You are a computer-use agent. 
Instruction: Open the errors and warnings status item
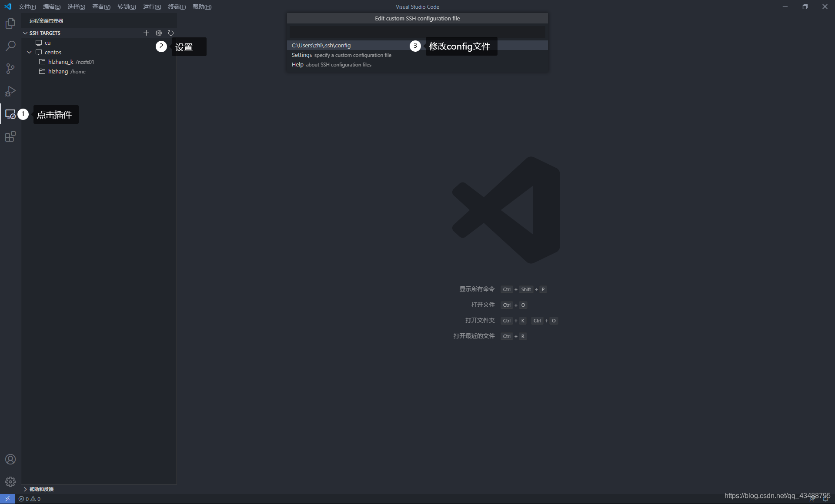(x=30, y=499)
